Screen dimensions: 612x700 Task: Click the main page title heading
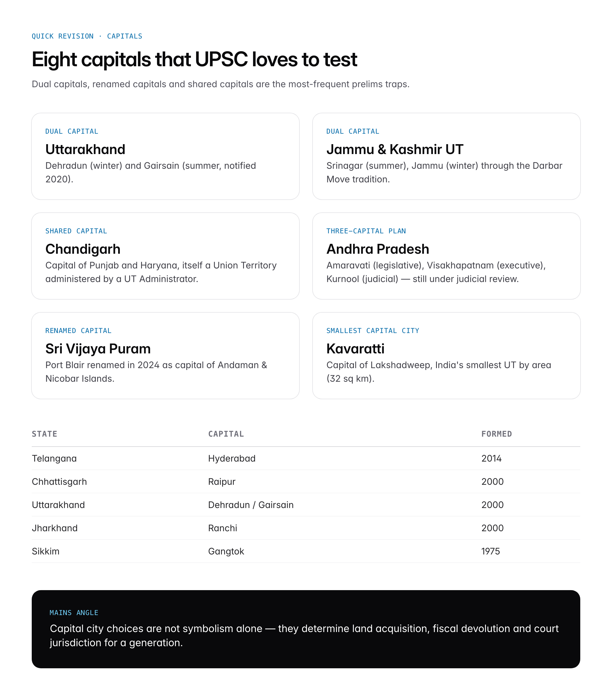pyautogui.click(x=194, y=59)
